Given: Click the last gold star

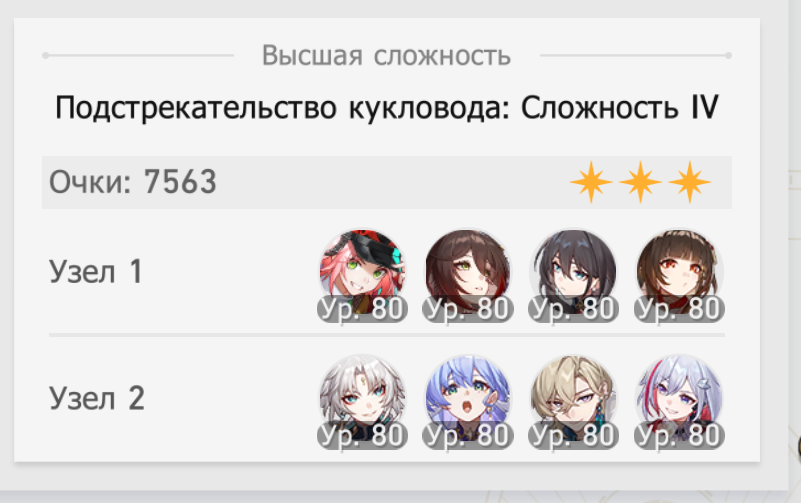Looking at the screenshot, I should [x=690, y=182].
